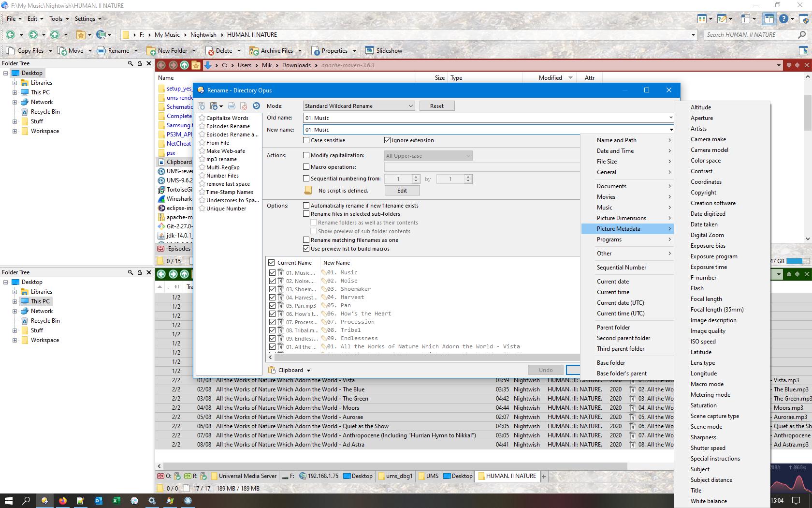Click the save preset icon in Rename dialog
812x508 pixels.
click(x=201, y=106)
